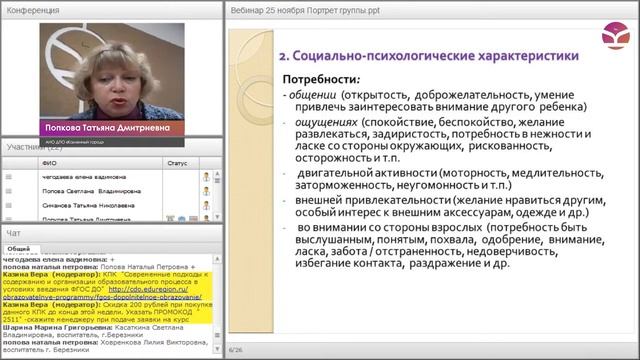
Task: Select participant Симанова Татьяна Николаевна
Action: pos(88,205)
